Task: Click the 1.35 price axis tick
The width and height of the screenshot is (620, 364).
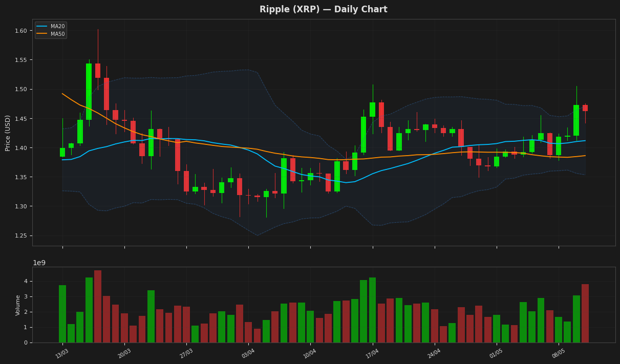Action: (20, 177)
